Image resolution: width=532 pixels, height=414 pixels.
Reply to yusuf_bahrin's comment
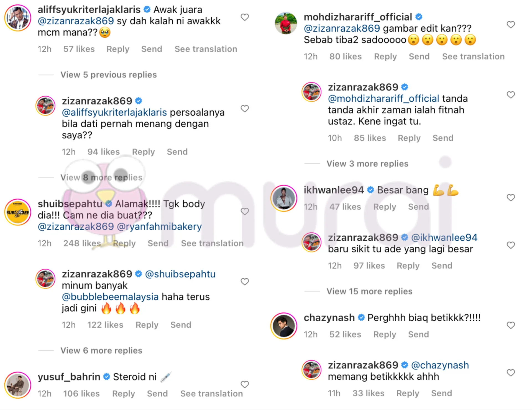click(x=123, y=394)
